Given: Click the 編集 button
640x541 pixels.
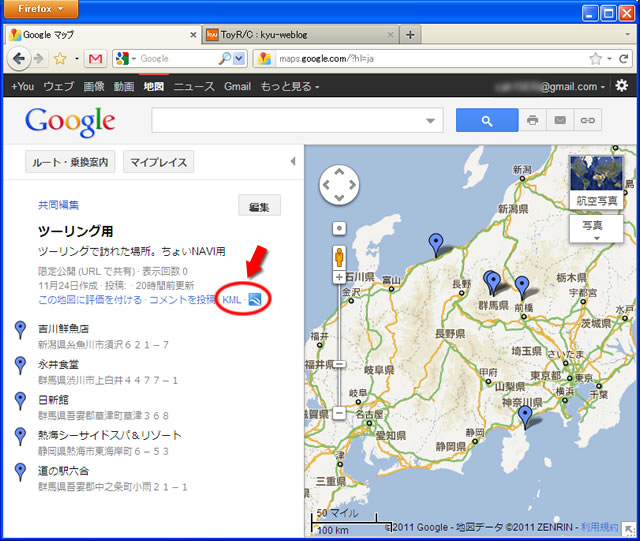Looking at the screenshot, I should click(259, 207).
